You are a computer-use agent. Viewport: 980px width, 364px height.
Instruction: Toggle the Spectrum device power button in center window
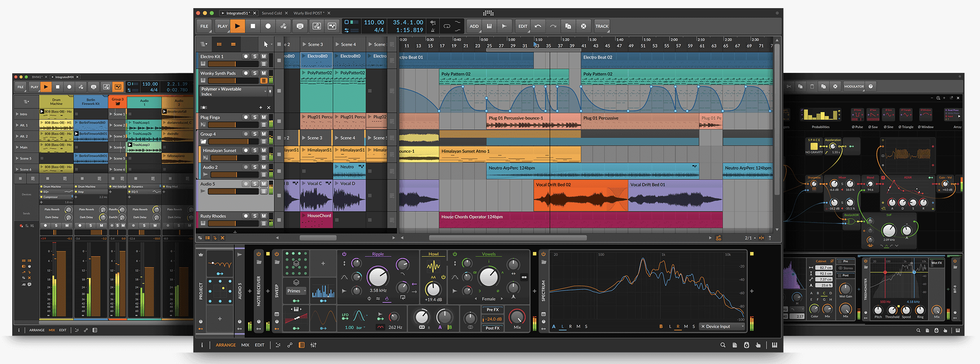pyautogui.click(x=543, y=254)
